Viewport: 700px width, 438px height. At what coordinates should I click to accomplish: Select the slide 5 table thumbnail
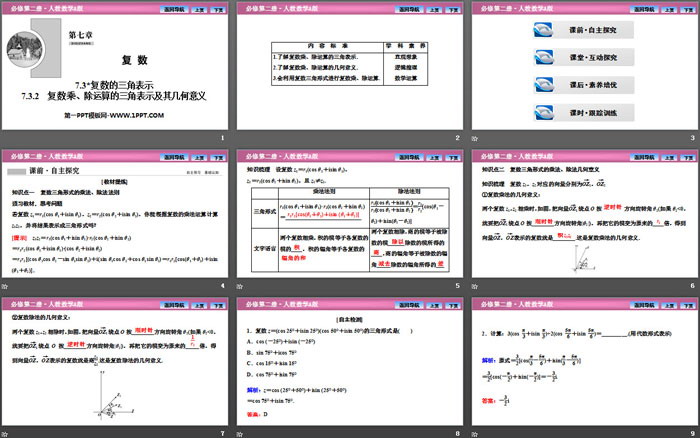350,217
